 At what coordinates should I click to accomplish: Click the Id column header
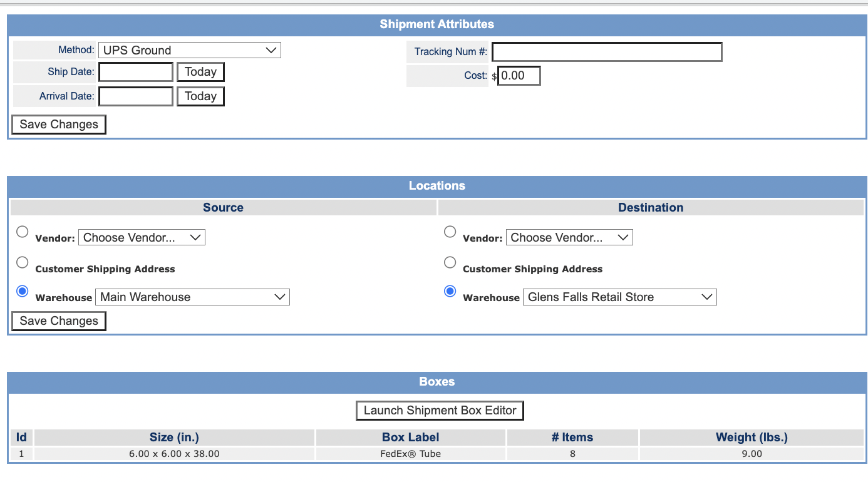coord(21,438)
